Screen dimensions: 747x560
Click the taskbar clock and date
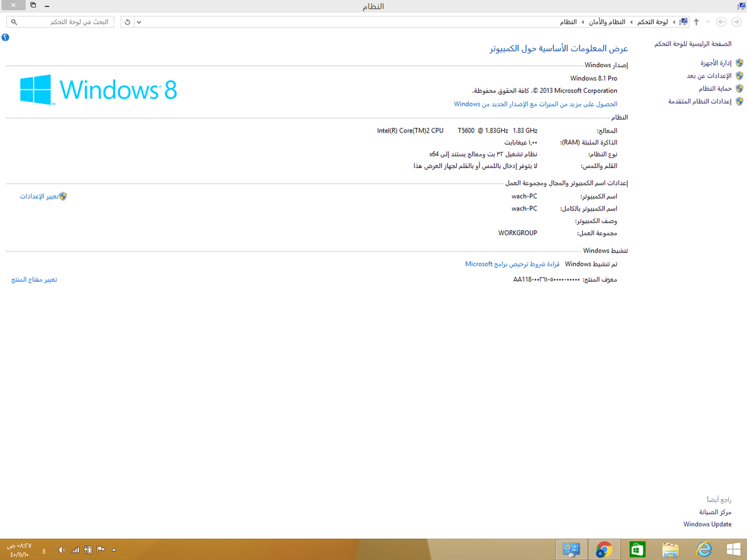pos(21,550)
